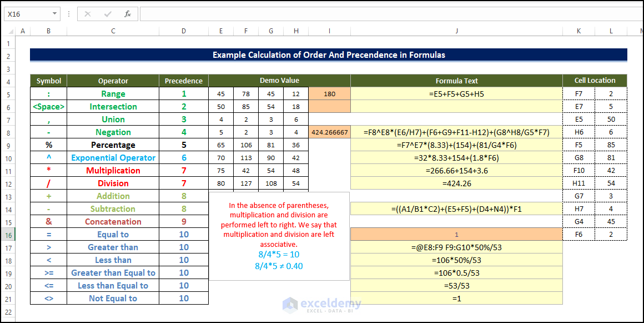Click the cell containing '=E5+F5+G5+H5'
Viewport: 644px width, 323px height.
tap(456, 93)
